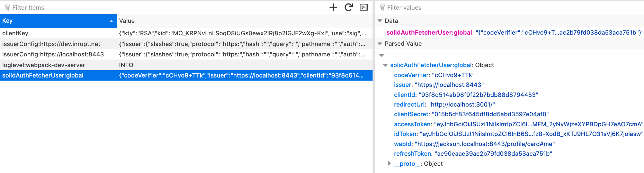Viewport: 644px width, 173px height.
Task: Toggle the Key column sort arrow
Action: coord(111,21)
